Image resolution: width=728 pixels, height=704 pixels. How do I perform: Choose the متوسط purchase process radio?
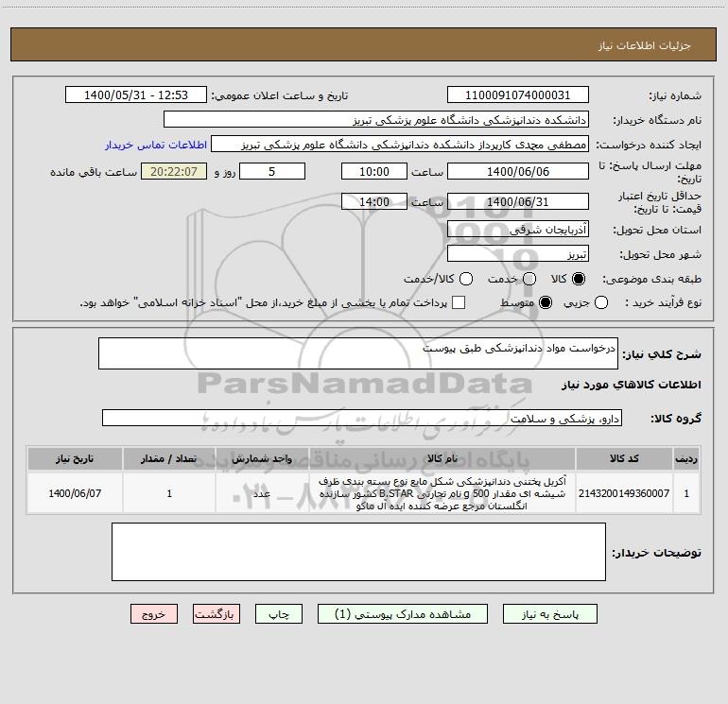546,303
